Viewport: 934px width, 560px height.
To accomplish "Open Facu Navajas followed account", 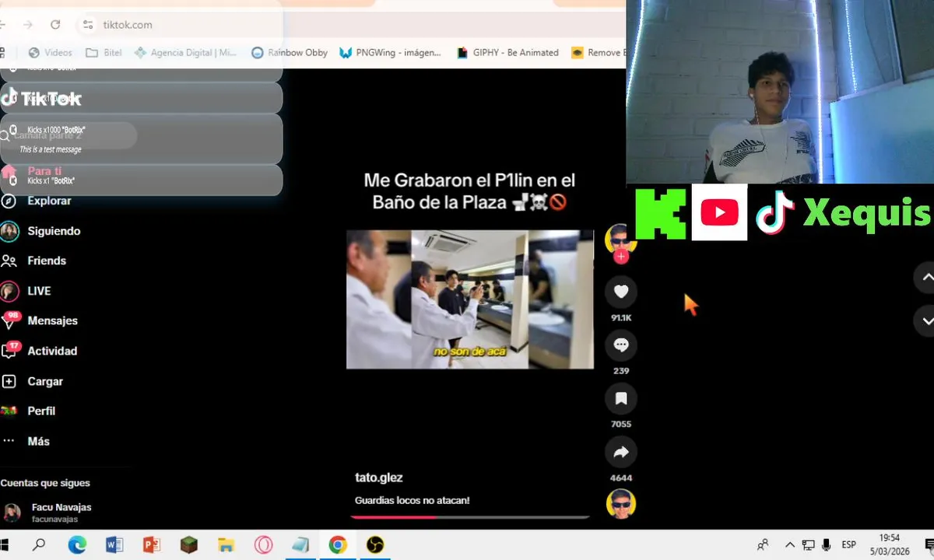I will click(x=61, y=512).
